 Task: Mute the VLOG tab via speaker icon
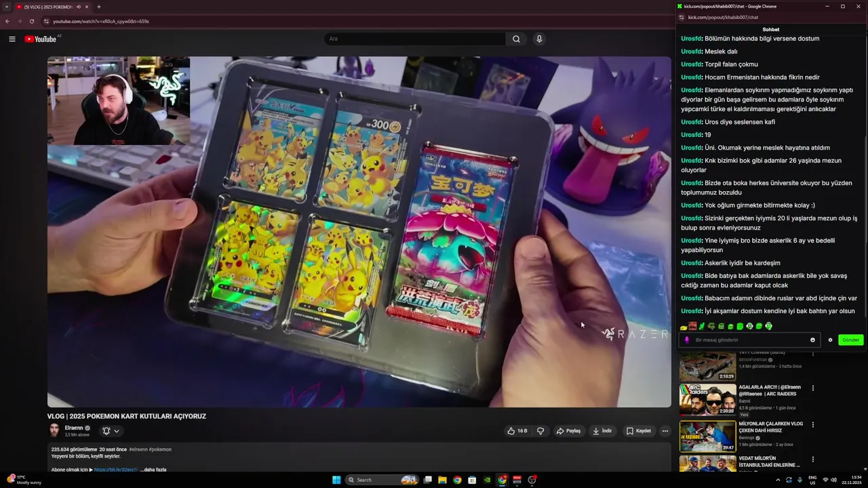tap(79, 7)
